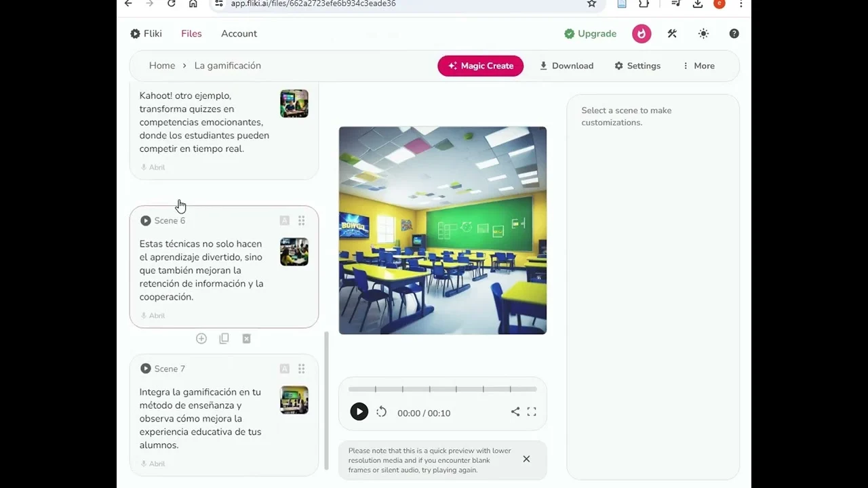Expand the More options menu
The width and height of the screenshot is (868, 488).
coord(698,66)
